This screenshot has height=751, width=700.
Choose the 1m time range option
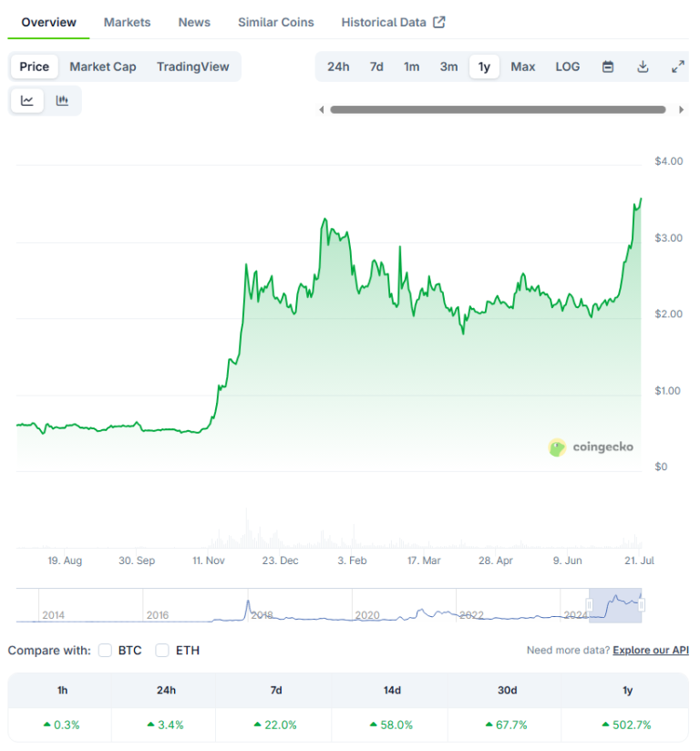click(411, 66)
